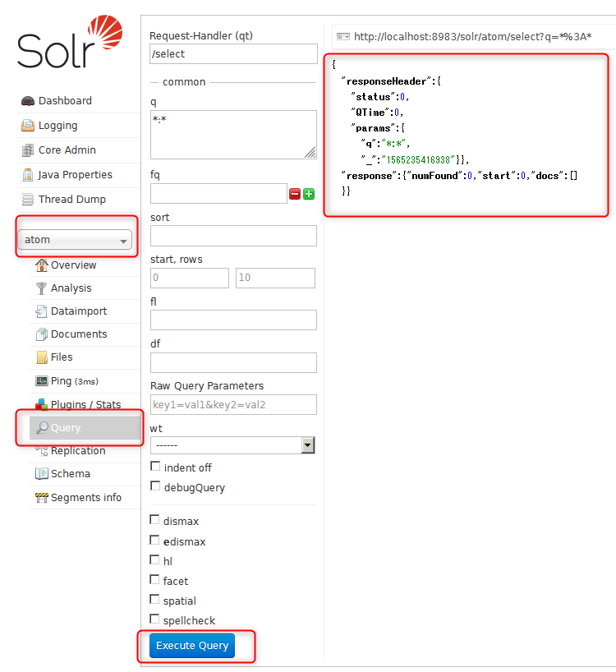Click the Dataimport icon
This screenshot has height=672, width=616.
point(42,311)
